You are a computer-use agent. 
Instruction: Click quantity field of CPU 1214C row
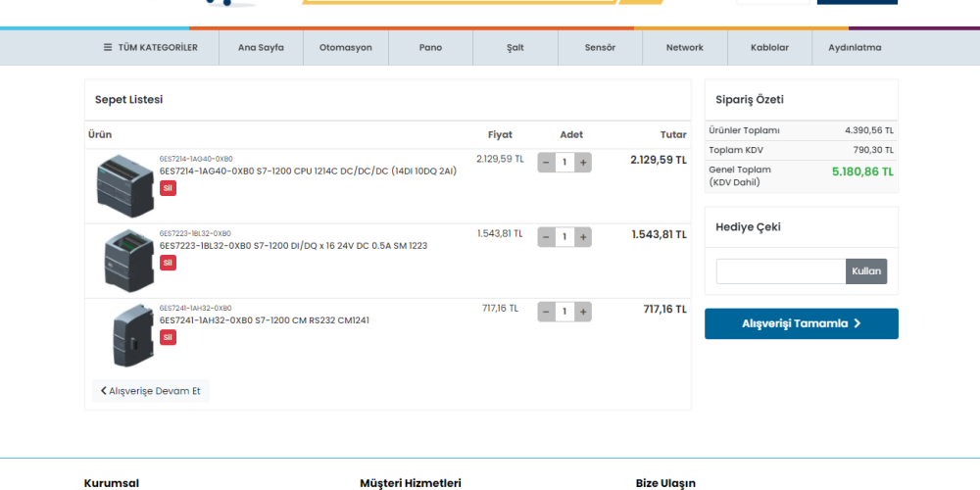(564, 163)
